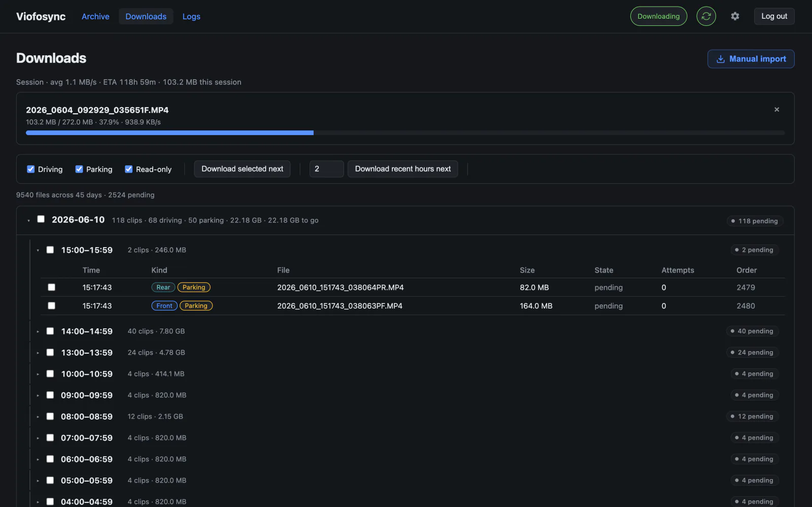Image resolution: width=812 pixels, height=507 pixels.
Task: Click the Front tag badge
Action: click(164, 306)
